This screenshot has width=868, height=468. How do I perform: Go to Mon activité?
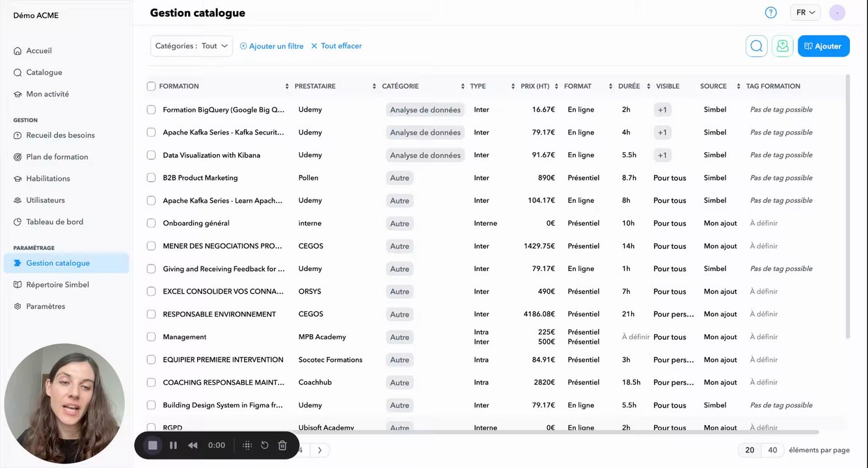click(47, 94)
